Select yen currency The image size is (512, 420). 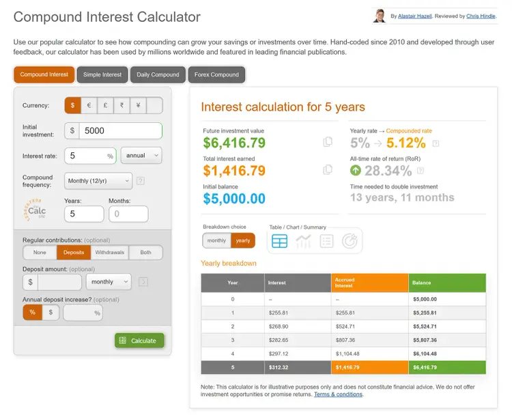point(138,105)
